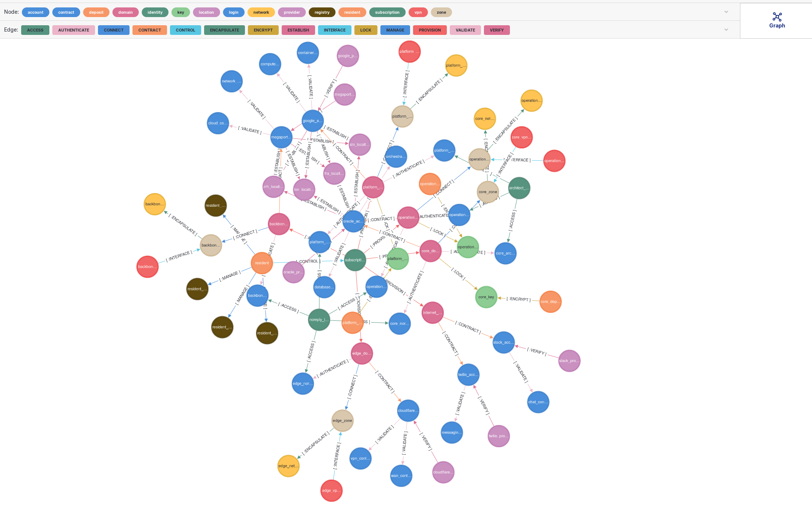Image resolution: width=812 pixels, height=510 pixels.
Task: Select the ACCESS edge color swatch
Action: 35,30
